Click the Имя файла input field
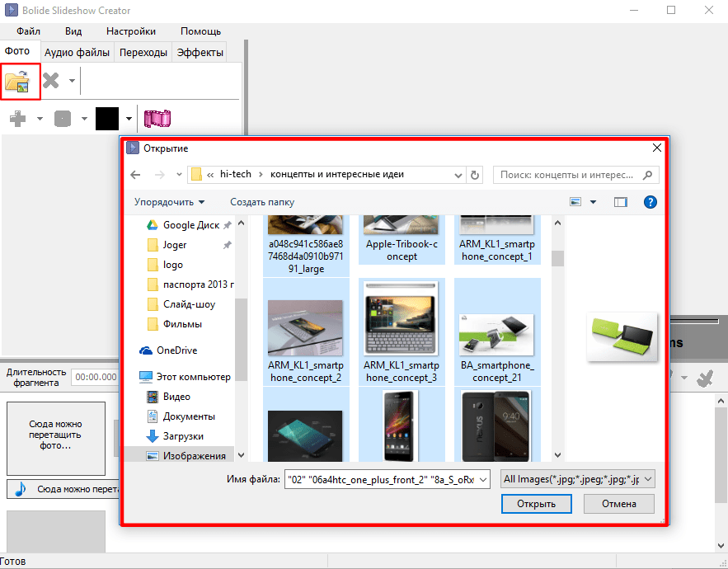This screenshot has width=728, height=569. (381, 479)
